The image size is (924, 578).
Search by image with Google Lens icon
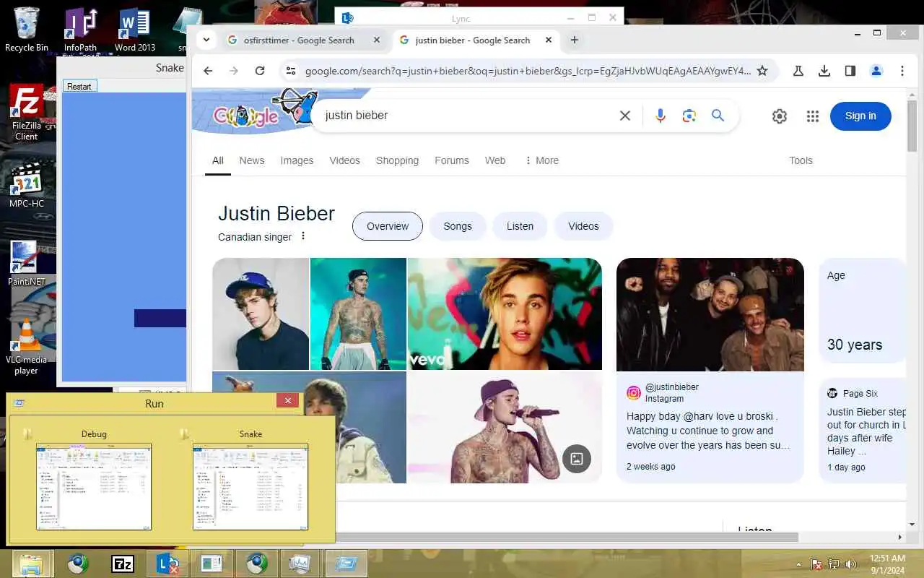coord(689,116)
